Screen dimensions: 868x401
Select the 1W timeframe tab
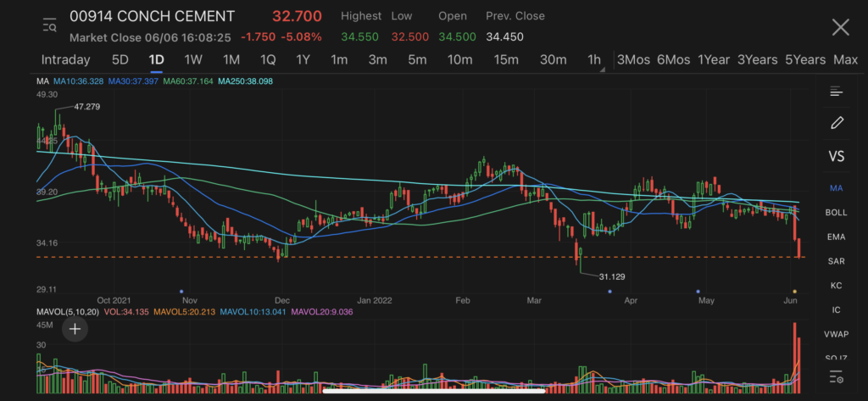[x=193, y=60]
